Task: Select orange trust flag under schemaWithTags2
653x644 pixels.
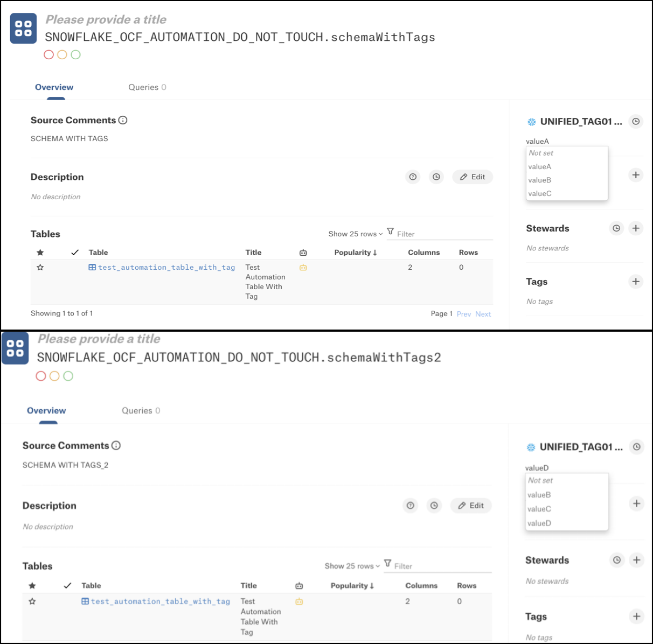Action: point(54,376)
